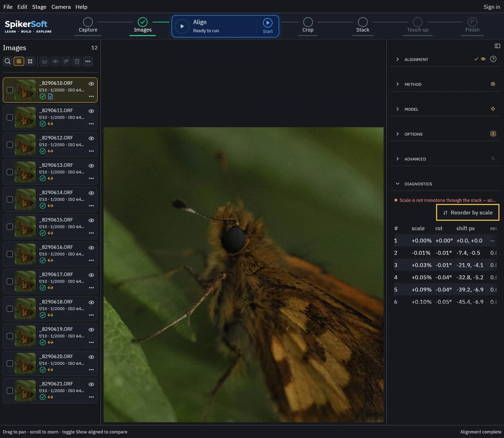Image resolution: width=504 pixels, height=438 pixels.
Task: Tick the checkbox for _8290614.ORF
Action: click(x=10, y=199)
